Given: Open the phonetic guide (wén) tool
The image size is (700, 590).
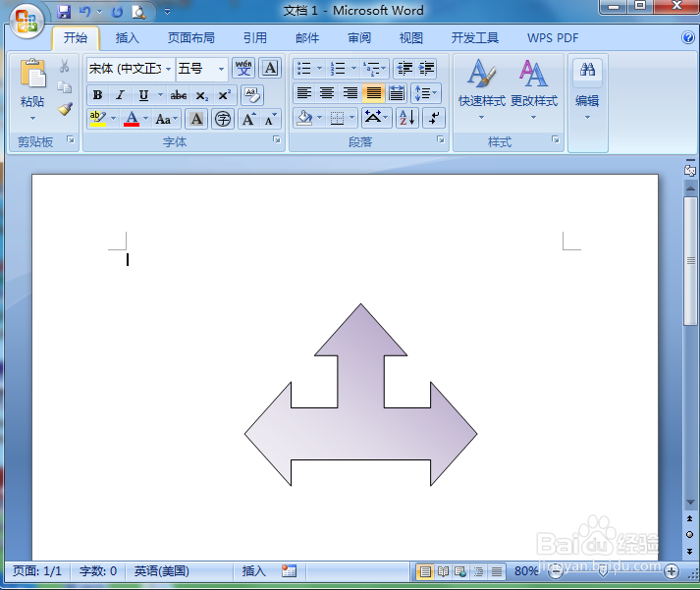Looking at the screenshot, I should pos(243,69).
